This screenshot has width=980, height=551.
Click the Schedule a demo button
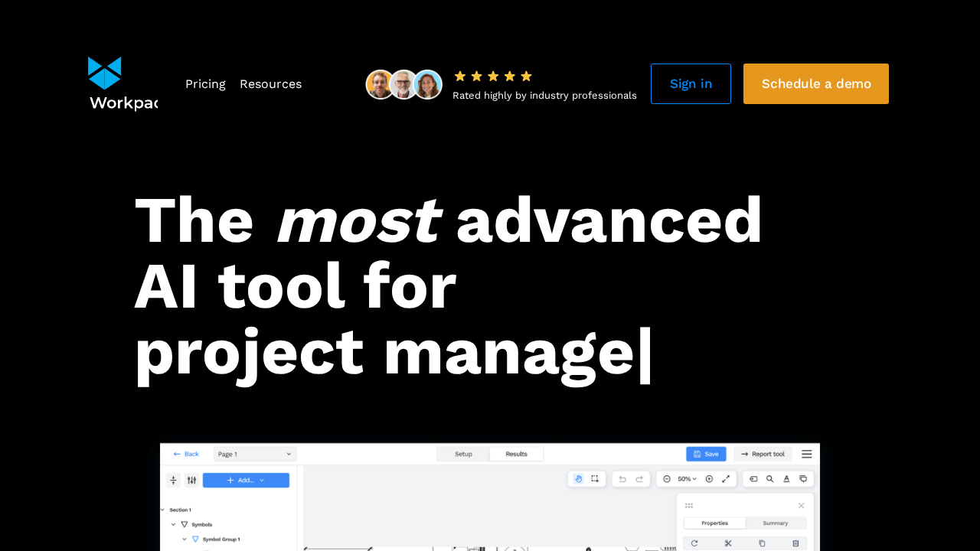(x=815, y=84)
